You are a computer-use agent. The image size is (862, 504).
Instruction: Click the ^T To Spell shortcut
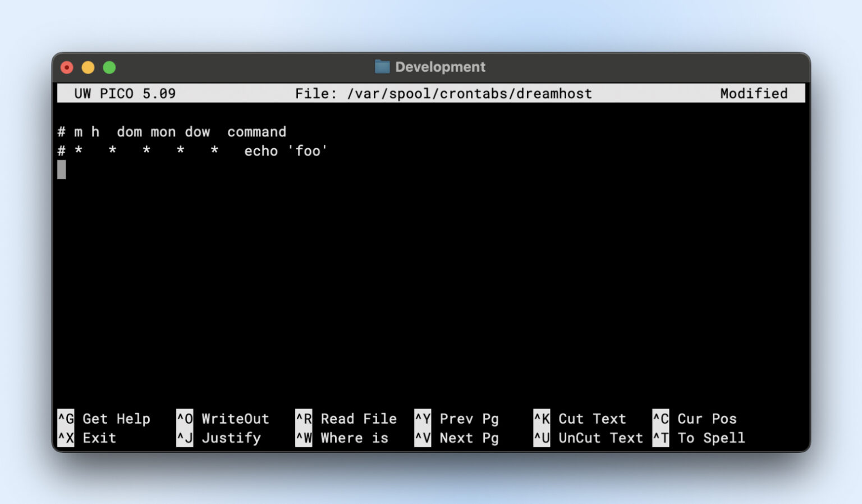tap(699, 438)
